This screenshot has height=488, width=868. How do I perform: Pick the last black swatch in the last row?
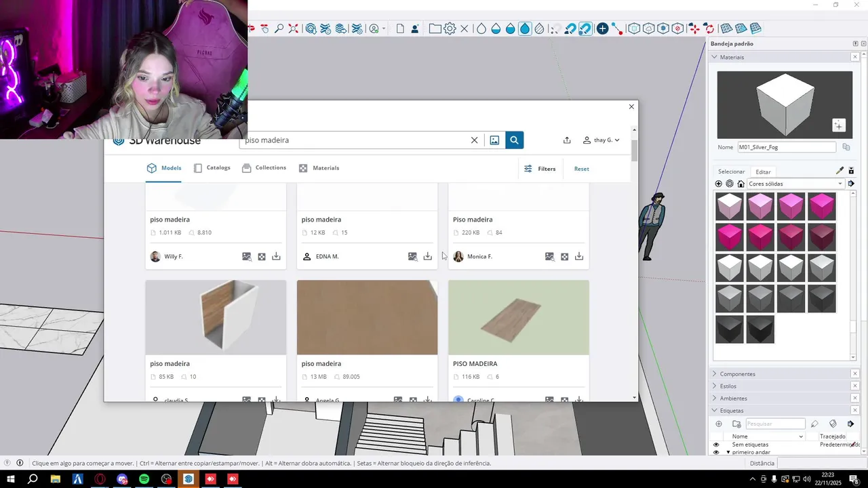pos(760,329)
